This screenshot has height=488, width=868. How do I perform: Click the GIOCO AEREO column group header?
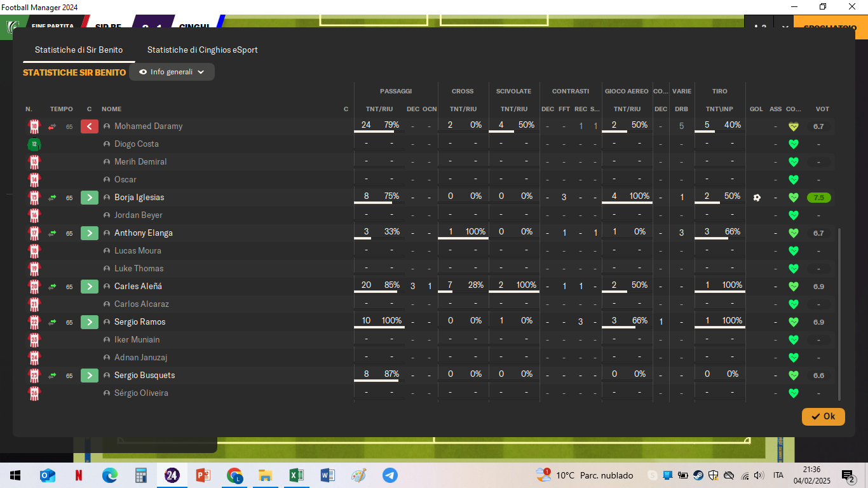click(x=627, y=91)
